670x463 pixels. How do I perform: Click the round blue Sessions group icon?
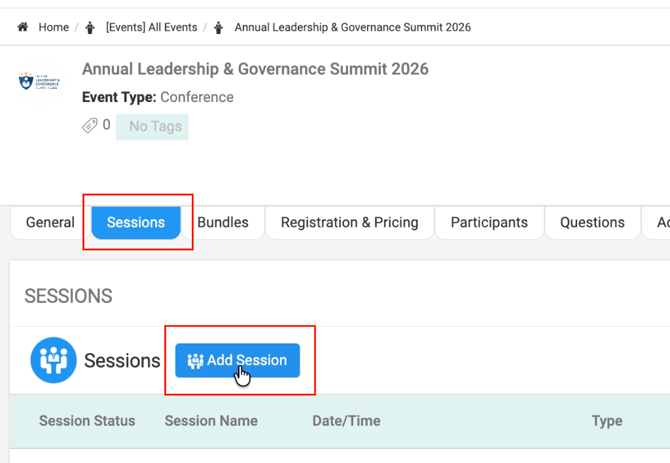(x=53, y=361)
